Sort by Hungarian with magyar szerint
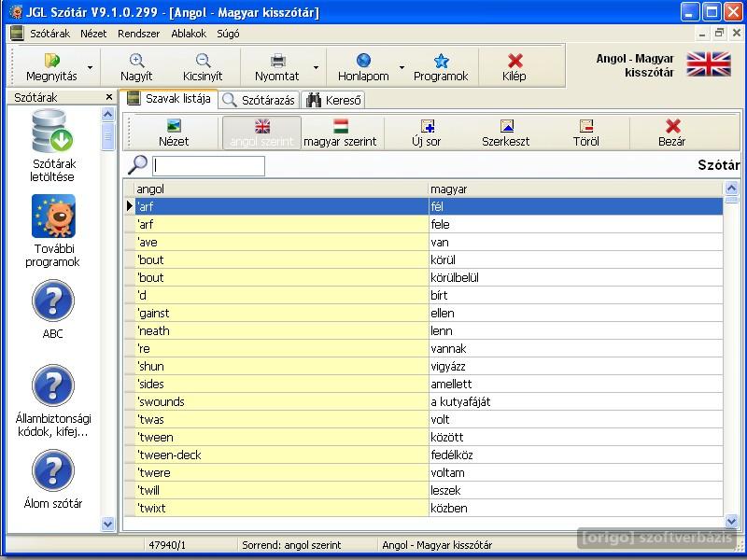The image size is (747, 560). pyautogui.click(x=340, y=133)
